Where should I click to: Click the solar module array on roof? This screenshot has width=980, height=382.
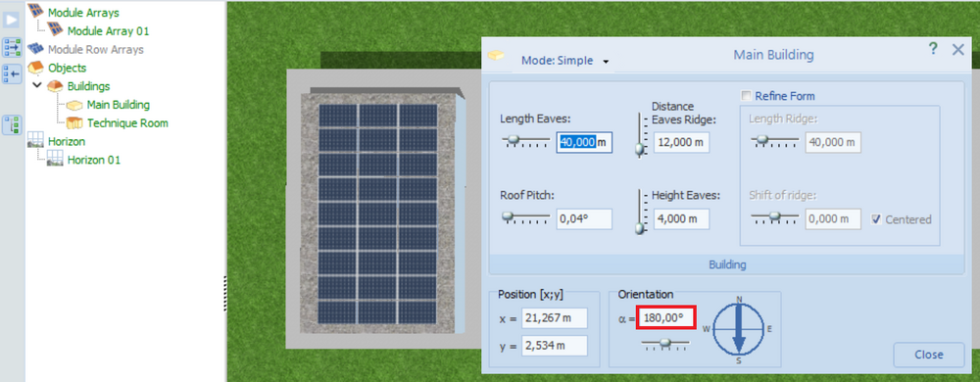[377, 214]
